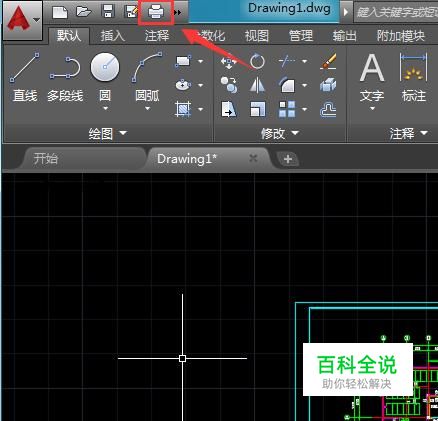Select the 直线 Line tool

(25, 77)
